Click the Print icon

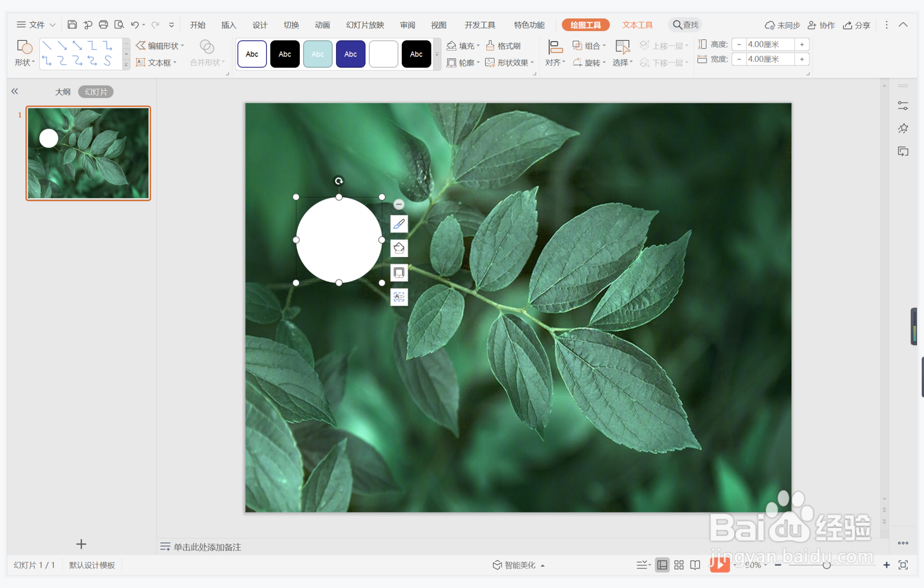coord(103,25)
